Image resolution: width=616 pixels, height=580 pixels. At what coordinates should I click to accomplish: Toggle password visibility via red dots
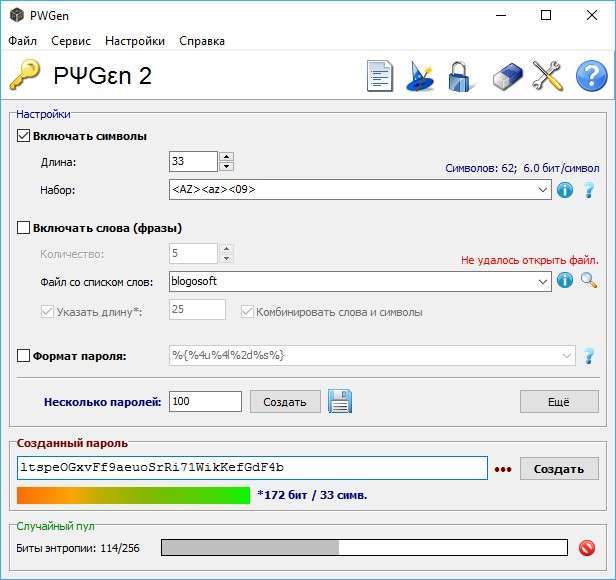coord(503,469)
